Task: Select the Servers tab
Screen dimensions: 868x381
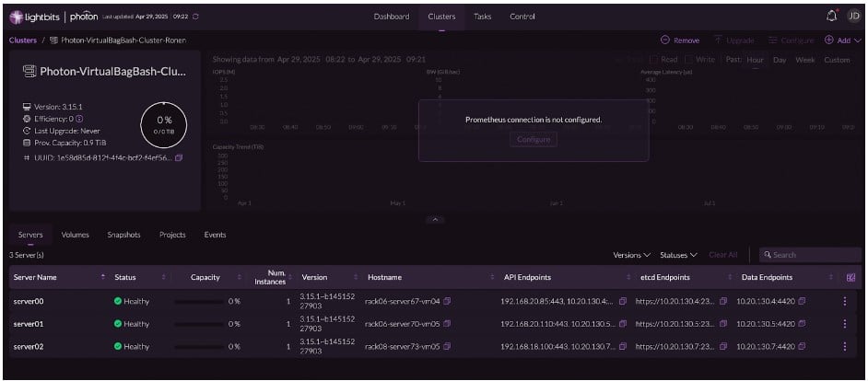Action: 30,235
